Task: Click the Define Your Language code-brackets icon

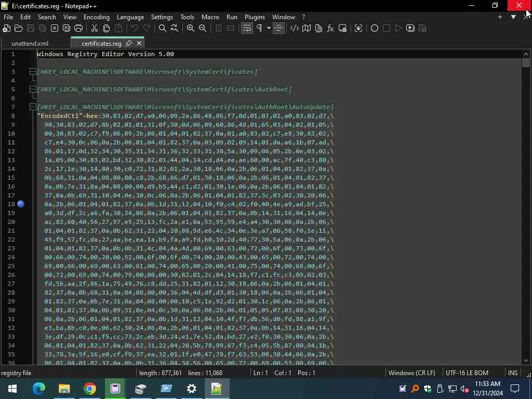Action: pyautogui.click(x=295, y=29)
